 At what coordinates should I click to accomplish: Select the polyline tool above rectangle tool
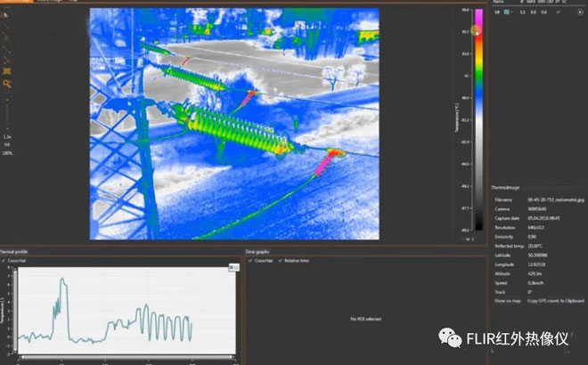click(x=7, y=60)
